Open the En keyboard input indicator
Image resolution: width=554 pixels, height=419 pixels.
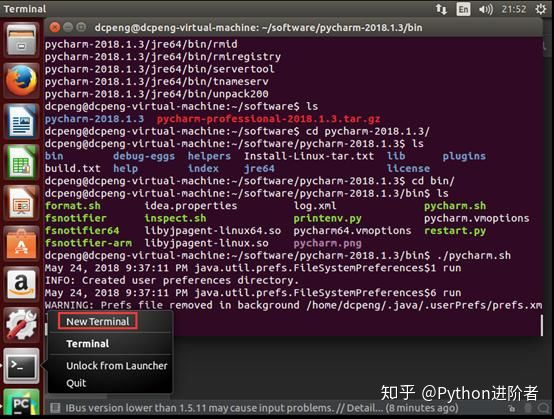pyautogui.click(x=463, y=9)
